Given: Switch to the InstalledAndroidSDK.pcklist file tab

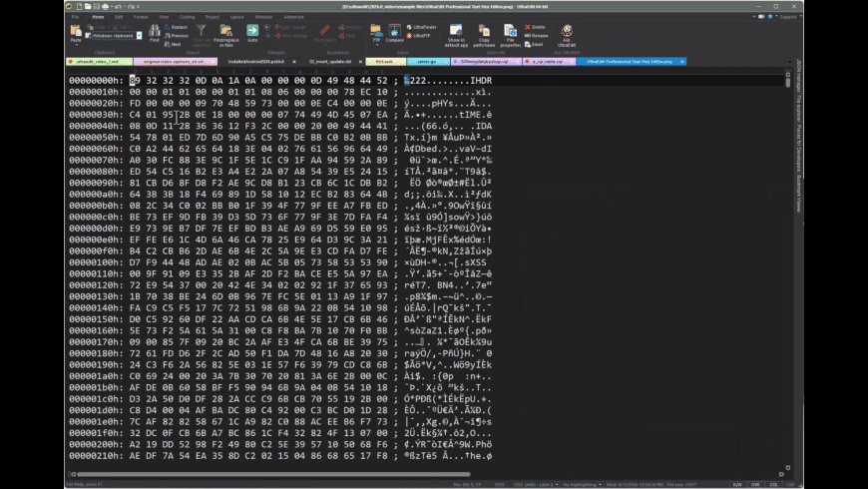Looking at the screenshot, I should (255, 62).
